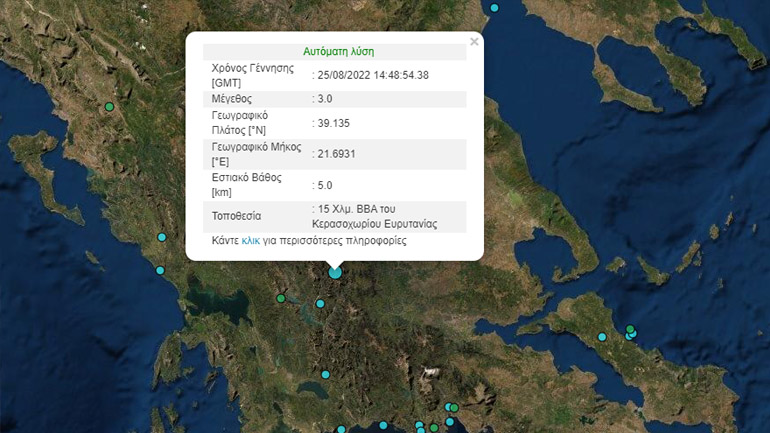Select the small cyan marker just below the epicenter
Image resolution: width=770 pixels, height=433 pixels.
320,304
